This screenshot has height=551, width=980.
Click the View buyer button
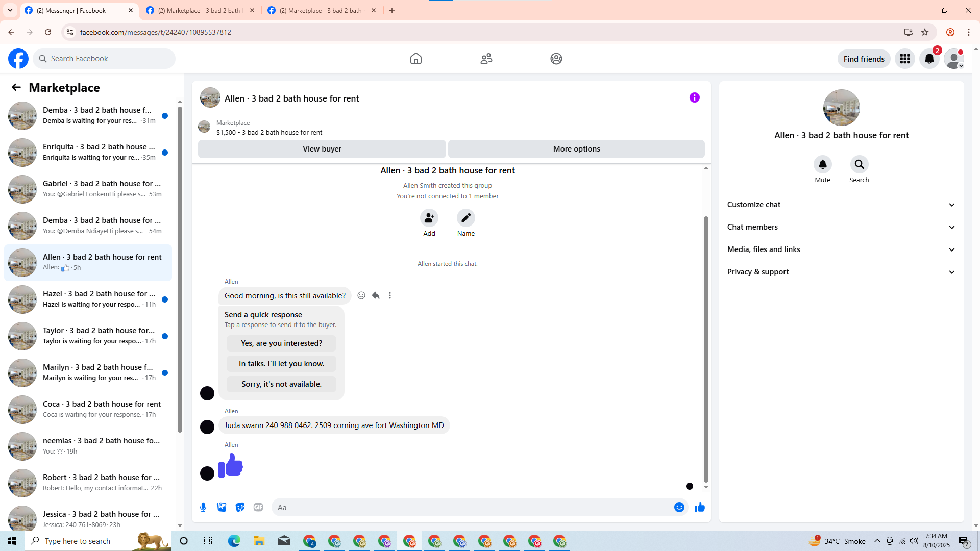point(322,149)
